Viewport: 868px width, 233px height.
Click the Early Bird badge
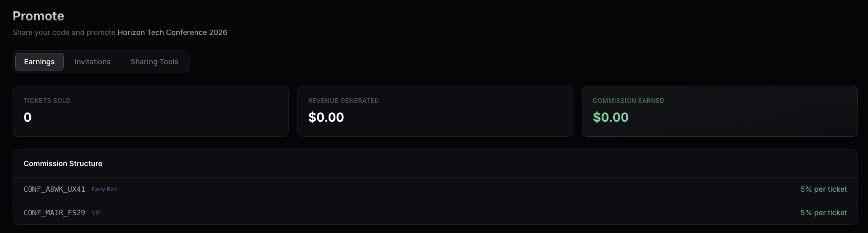point(105,189)
